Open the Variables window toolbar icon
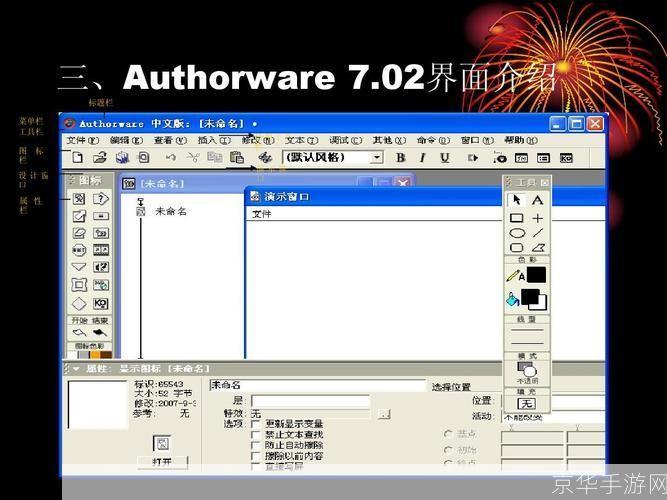Image resolution: width=667 pixels, height=500 pixels. pos(543,158)
